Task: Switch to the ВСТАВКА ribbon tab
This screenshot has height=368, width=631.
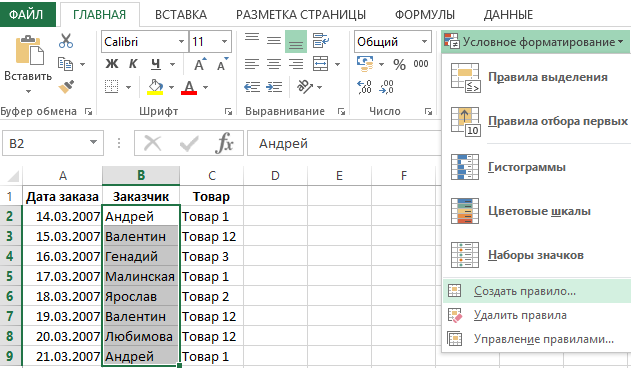Action: (x=181, y=15)
